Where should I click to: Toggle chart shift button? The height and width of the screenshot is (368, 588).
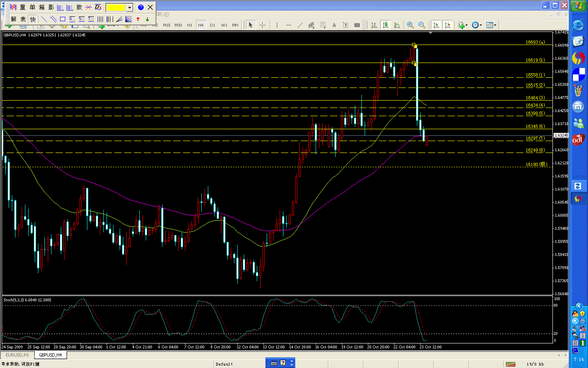click(448, 25)
